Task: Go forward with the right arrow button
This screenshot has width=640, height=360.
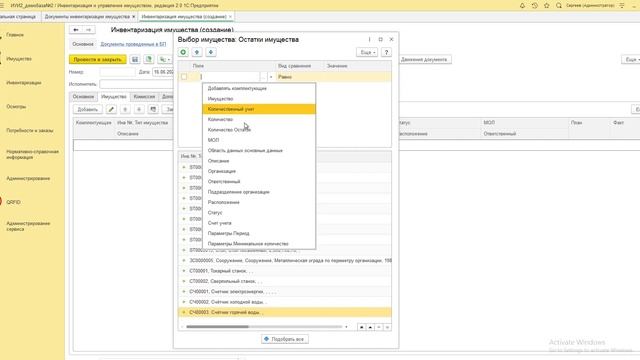Action: (x=89, y=30)
